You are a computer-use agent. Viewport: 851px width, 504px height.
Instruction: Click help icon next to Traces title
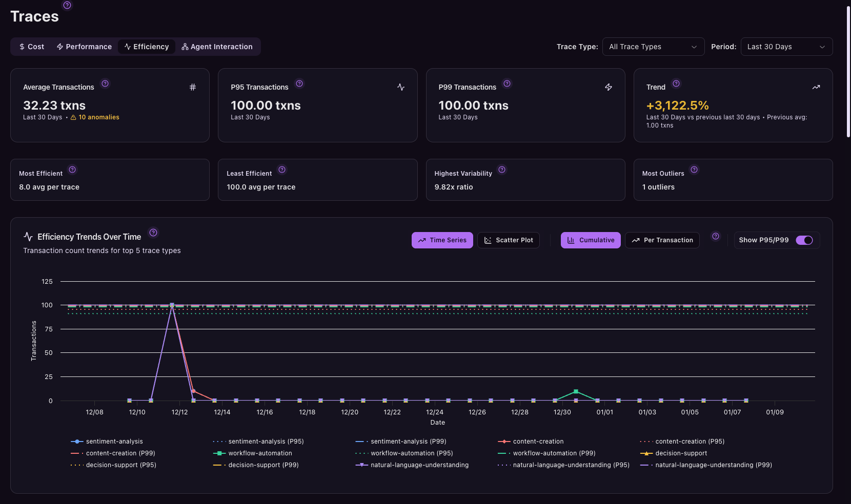pyautogui.click(x=67, y=5)
